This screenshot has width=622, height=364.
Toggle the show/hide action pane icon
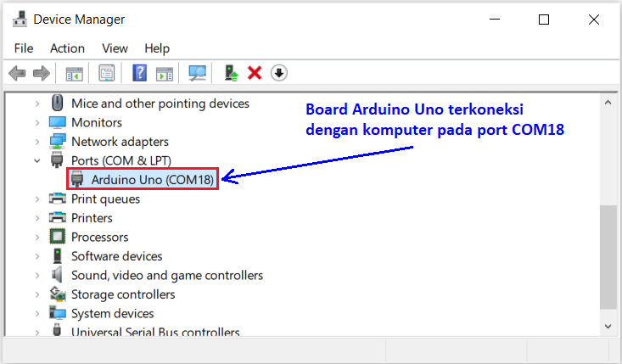click(165, 74)
